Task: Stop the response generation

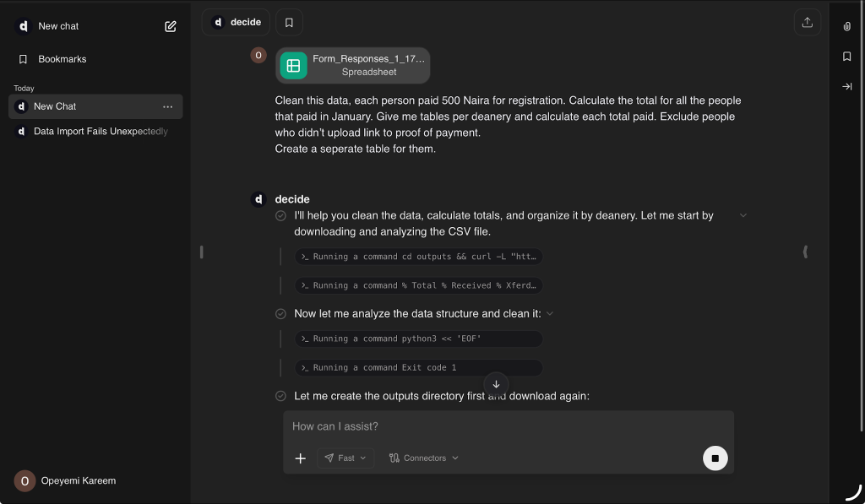Action: 715,458
